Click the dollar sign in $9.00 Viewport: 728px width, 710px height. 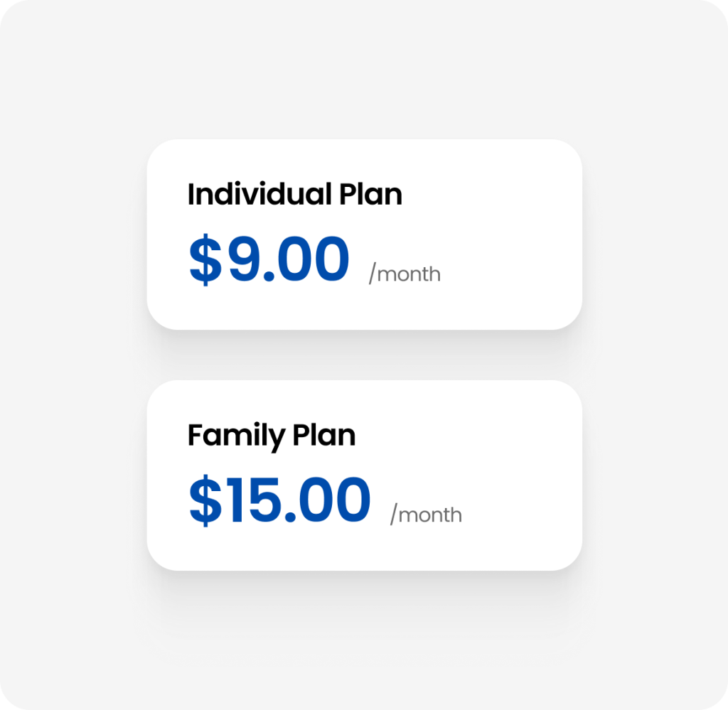click(x=205, y=260)
